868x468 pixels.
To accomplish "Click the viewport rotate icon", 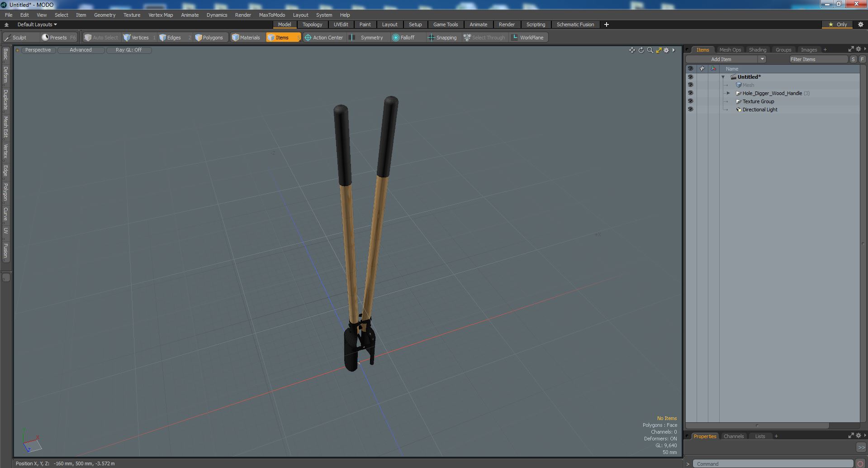I will pyautogui.click(x=641, y=50).
